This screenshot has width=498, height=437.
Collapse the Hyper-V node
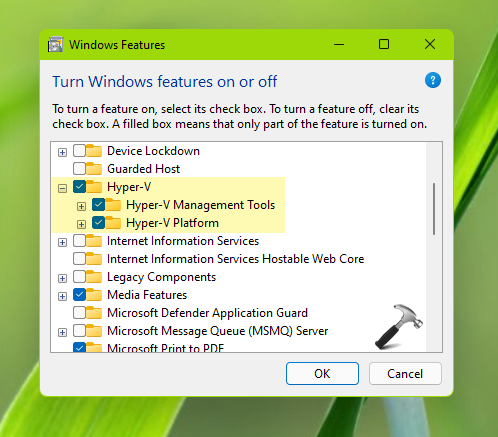pos(62,189)
